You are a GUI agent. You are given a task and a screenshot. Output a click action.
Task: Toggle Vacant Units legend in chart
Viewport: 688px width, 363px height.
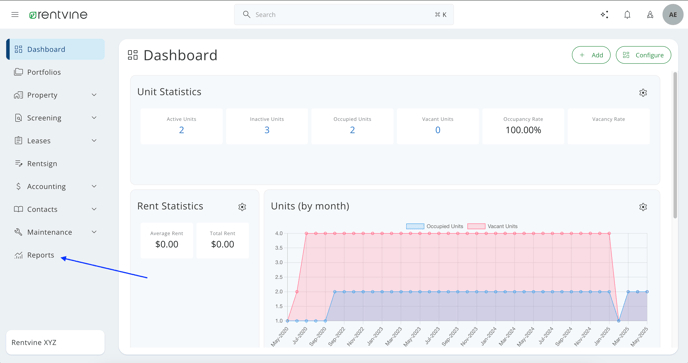click(492, 226)
